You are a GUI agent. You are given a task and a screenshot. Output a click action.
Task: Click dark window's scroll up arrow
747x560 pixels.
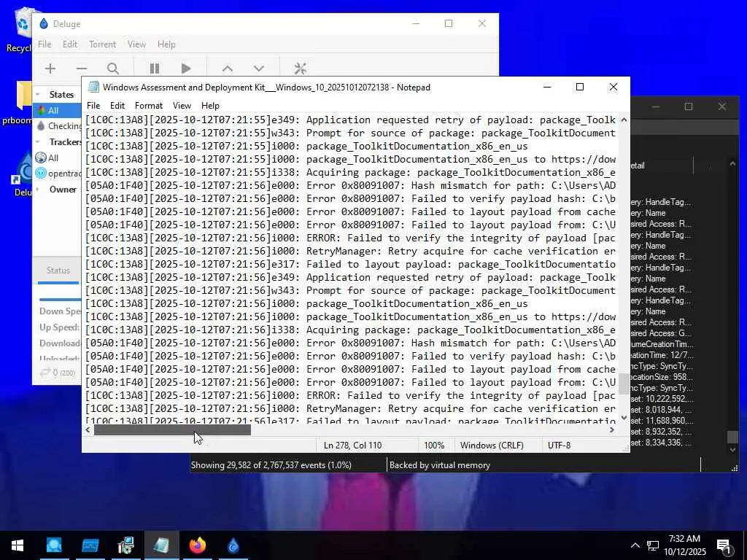click(732, 164)
